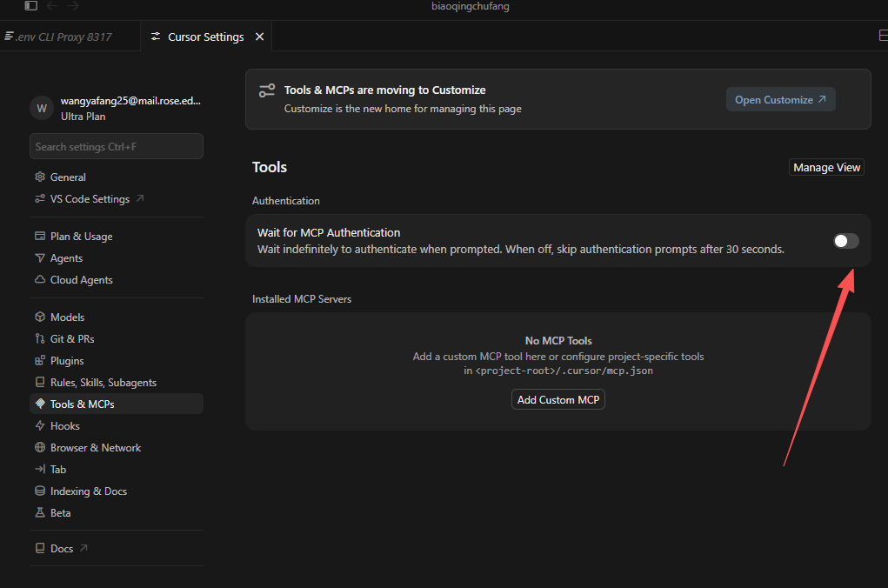888x588 pixels.
Task: Select Tools & MCPs in sidebar
Action: (x=116, y=404)
